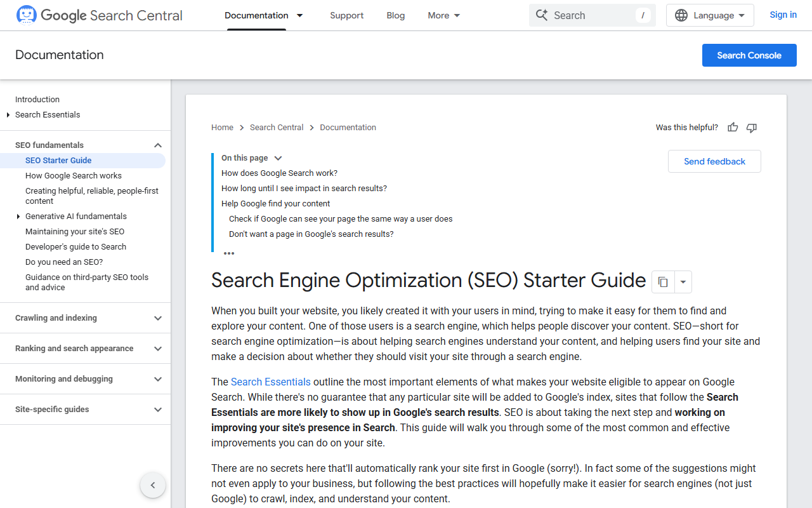Collapse the On this page list

(x=278, y=158)
